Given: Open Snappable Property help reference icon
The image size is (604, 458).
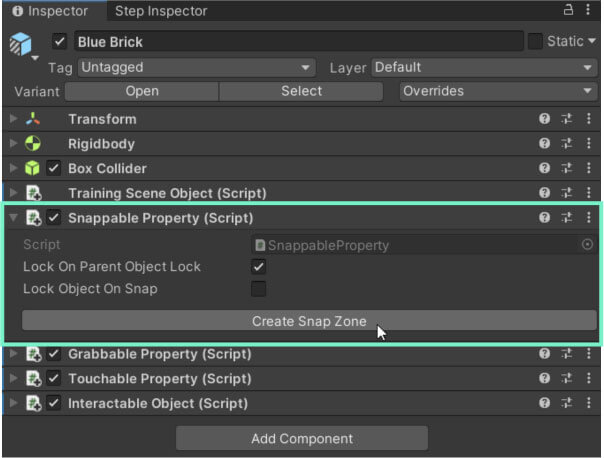Looking at the screenshot, I should tap(544, 218).
